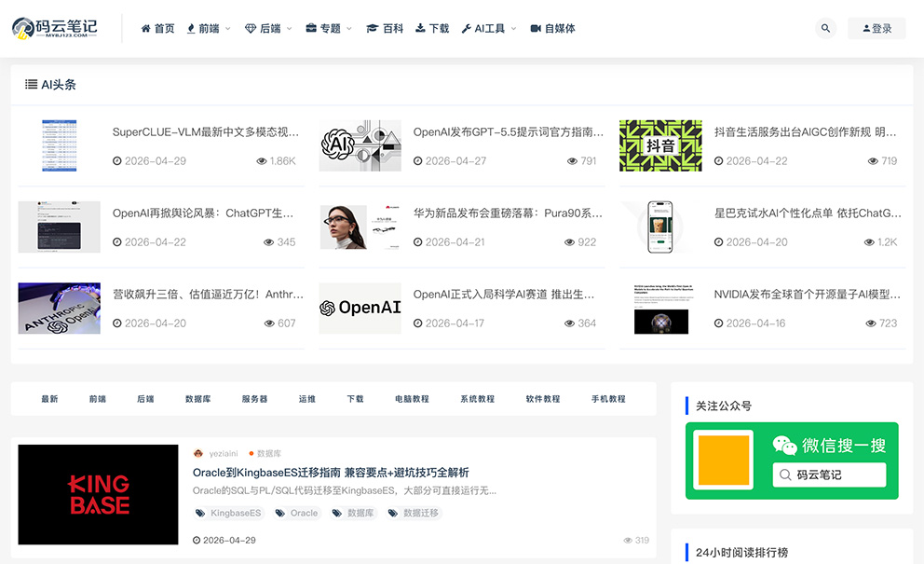924x564 pixels.
Task: Open the NVIDIA发布全球首个开源量子AI模型 headline
Action: [x=807, y=294]
